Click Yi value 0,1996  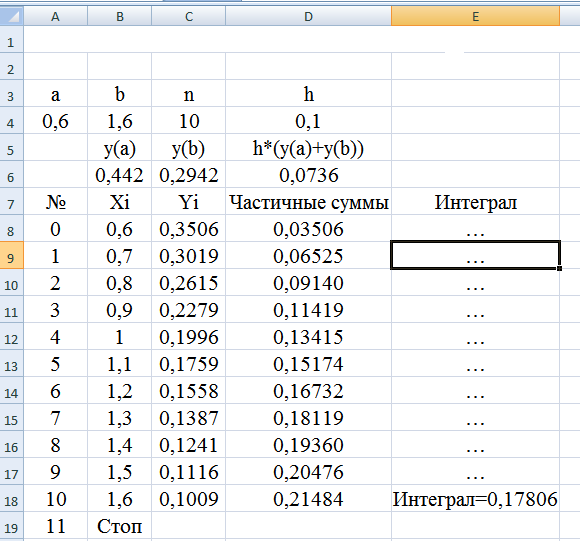[x=189, y=337]
